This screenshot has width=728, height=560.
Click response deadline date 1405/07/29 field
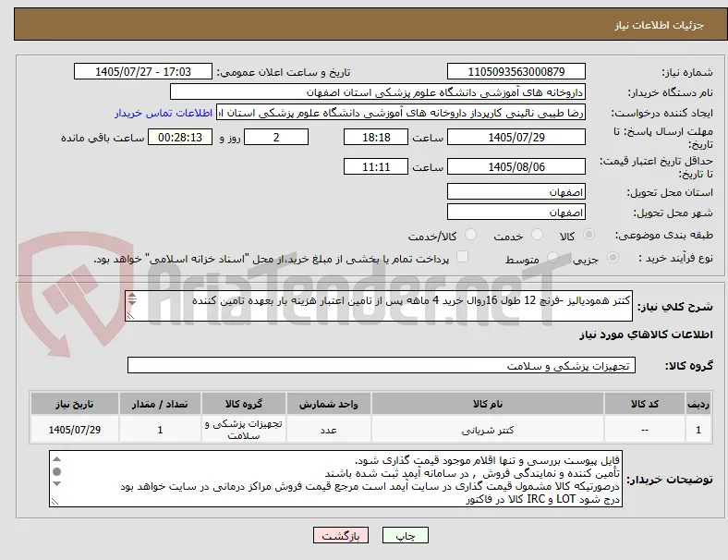point(516,137)
